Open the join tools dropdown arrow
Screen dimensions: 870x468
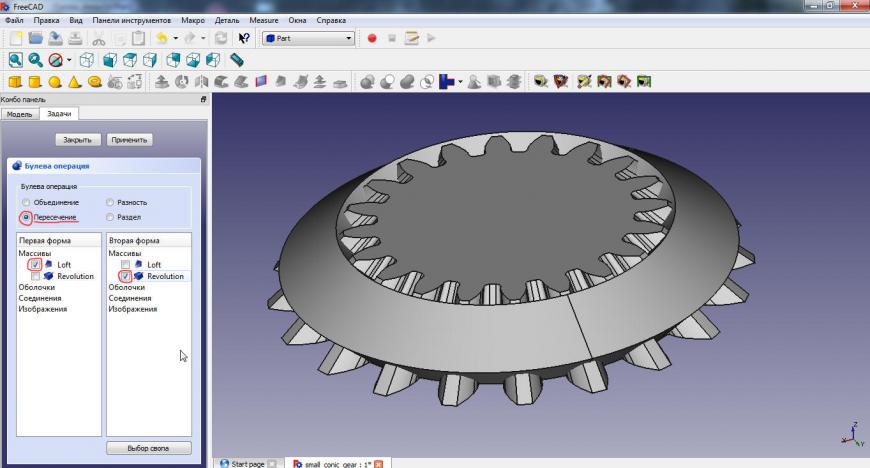pos(460,82)
